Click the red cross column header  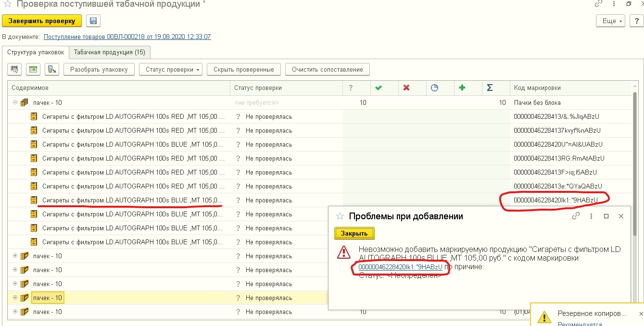coord(406,88)
